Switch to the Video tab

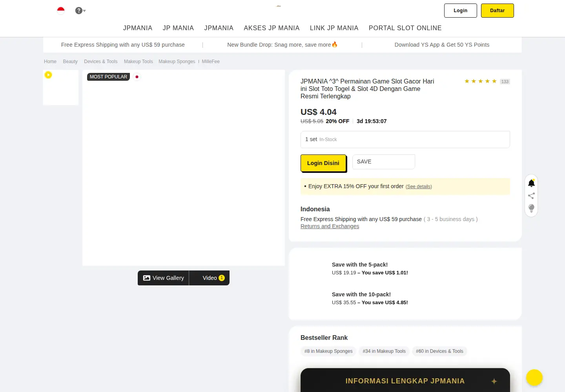click(x=210, y=278)
